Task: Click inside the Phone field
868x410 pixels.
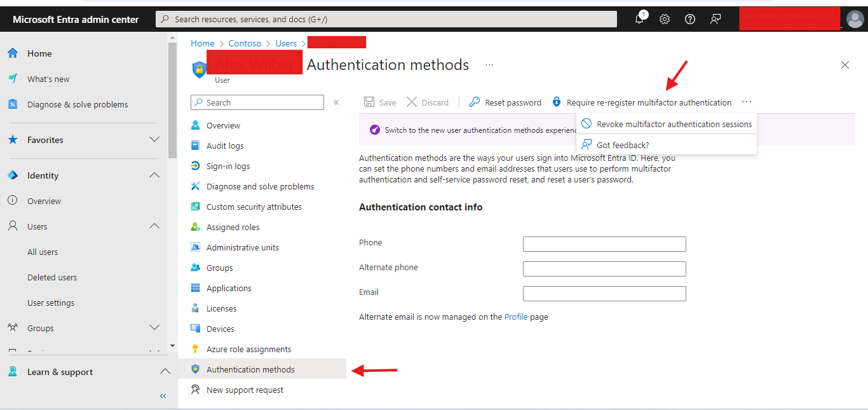Action: click(x=604, y=243)
